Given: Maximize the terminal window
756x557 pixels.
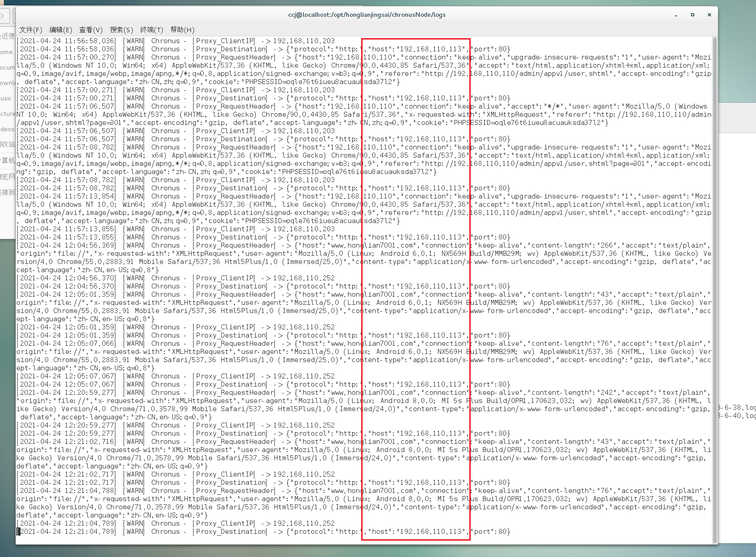Looking at the screenshot, I should point(692,15).
